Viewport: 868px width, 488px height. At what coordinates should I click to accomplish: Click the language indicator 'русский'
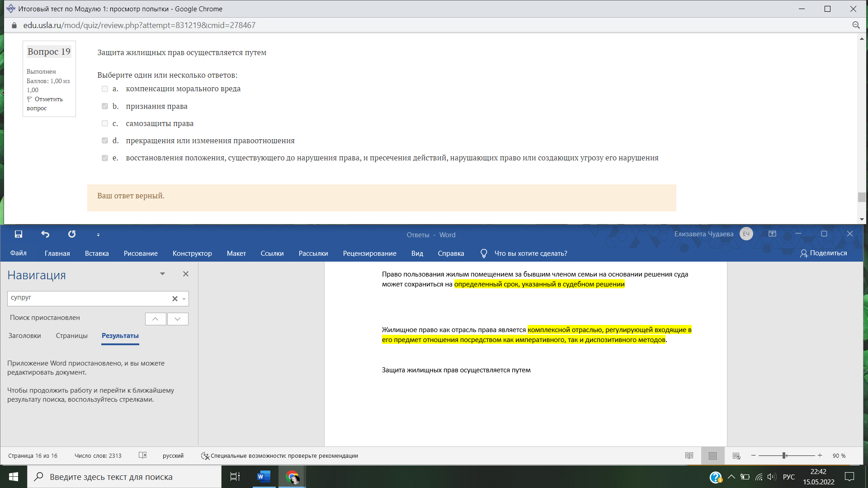[173, 455]
